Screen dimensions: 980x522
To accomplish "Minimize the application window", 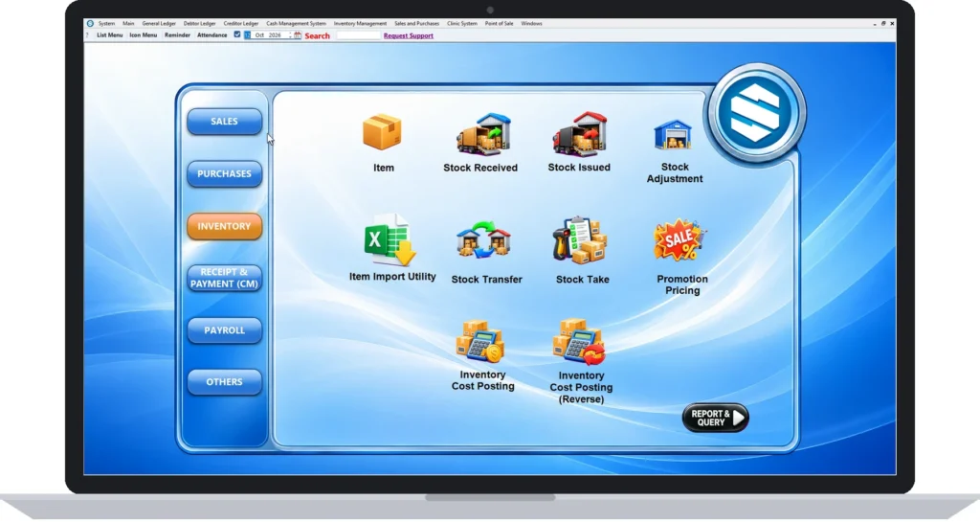I will pyautogui.click(x=875, y=24).
